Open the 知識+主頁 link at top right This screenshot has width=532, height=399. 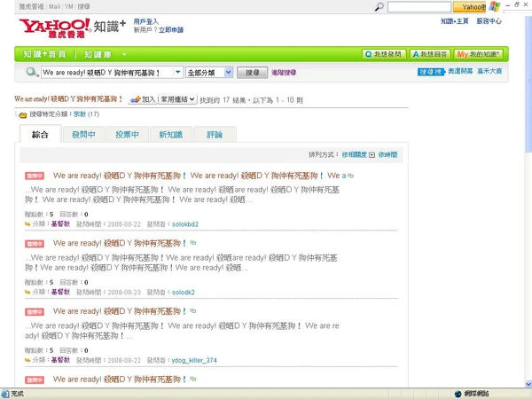click(454, 21)
